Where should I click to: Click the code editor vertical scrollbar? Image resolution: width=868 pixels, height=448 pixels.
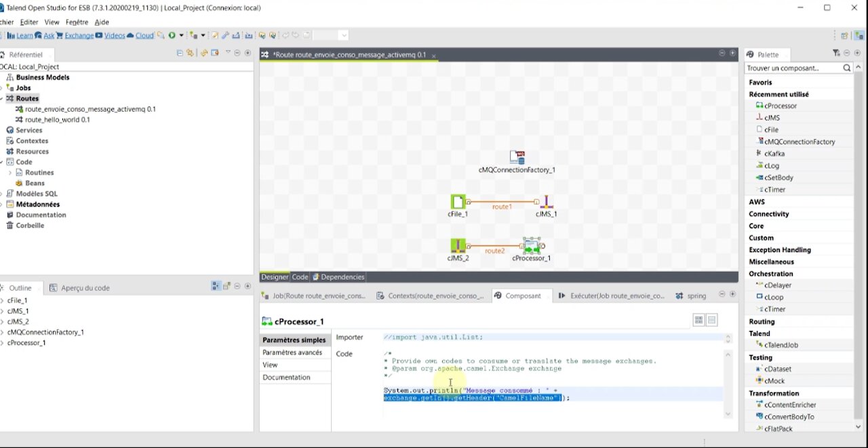click(728, 384)
